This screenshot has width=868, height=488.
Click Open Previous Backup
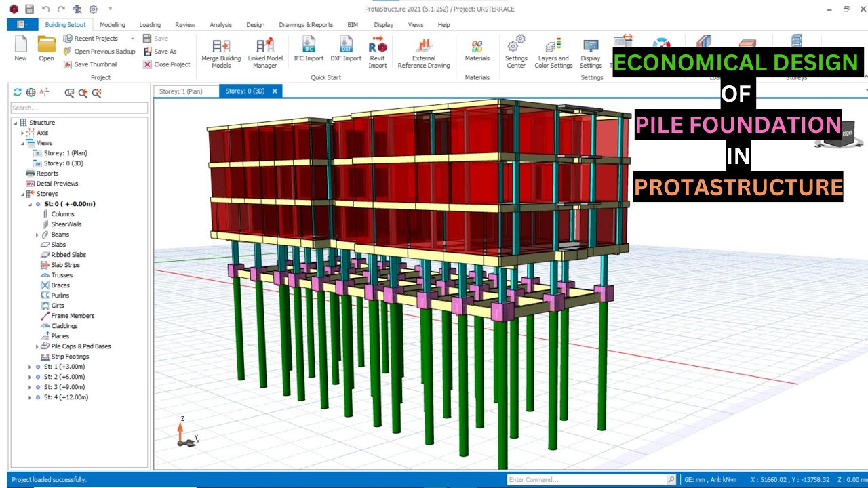tap(99, 52)
